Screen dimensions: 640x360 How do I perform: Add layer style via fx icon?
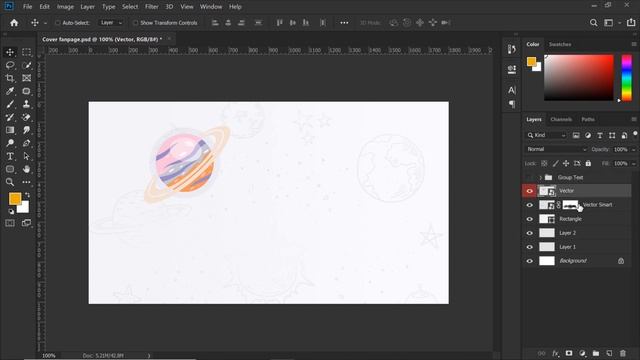click(x=555, y=353)
